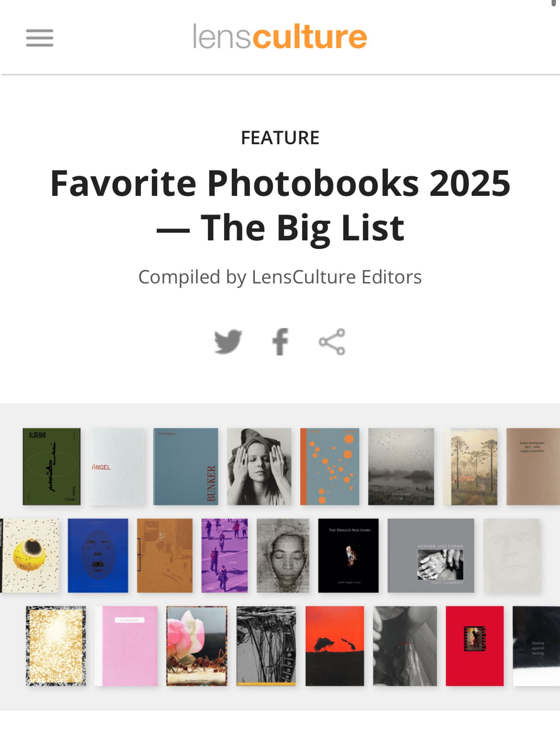560x730 pixels.
Task: Open the FEATURE category label
Action: pyautogui.click(x=280, y=138)
